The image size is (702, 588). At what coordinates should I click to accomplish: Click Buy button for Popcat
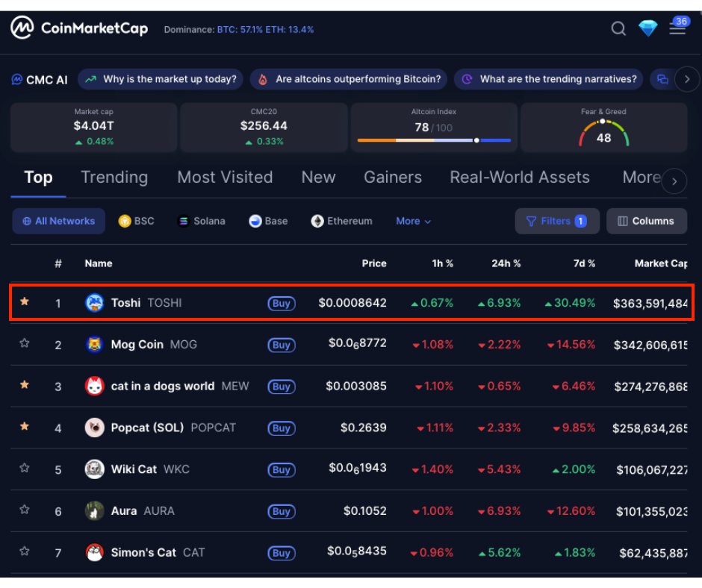(281, 428)
